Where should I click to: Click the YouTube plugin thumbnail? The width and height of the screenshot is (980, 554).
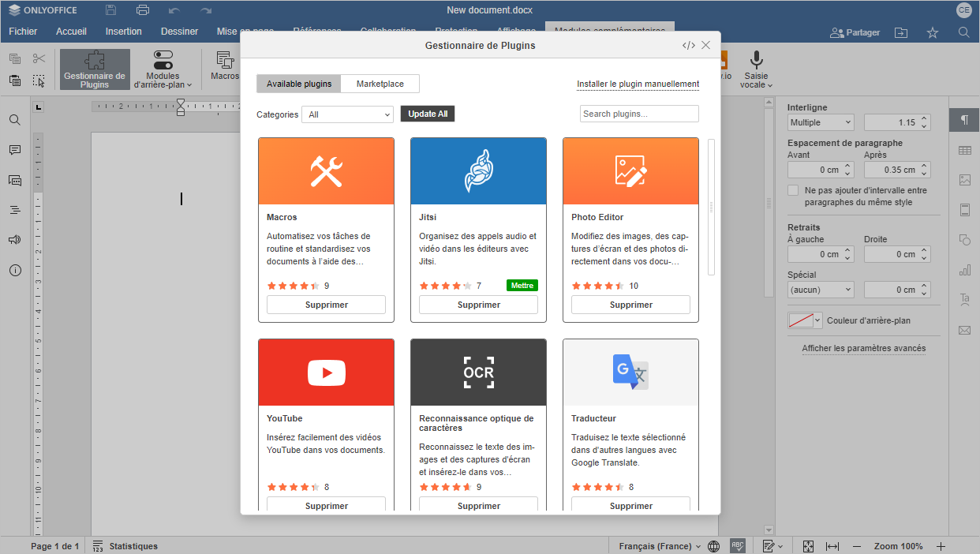click(326, 372)
